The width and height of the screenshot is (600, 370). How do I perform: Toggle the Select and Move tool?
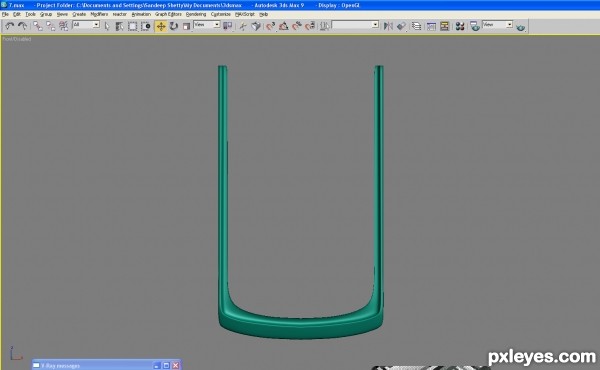(161, 26)
